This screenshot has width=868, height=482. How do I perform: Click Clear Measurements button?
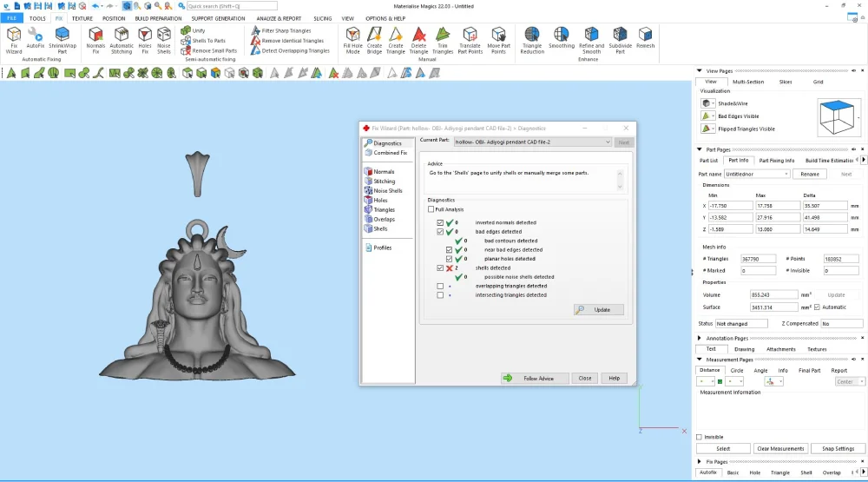coord(780,449)
